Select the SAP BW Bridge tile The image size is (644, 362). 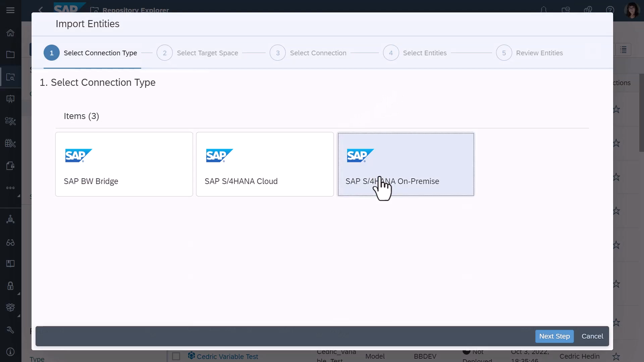point(124,164)
